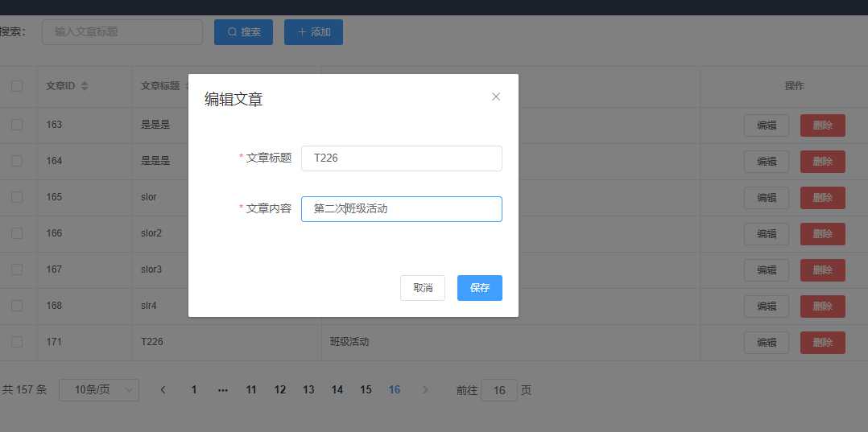Click the 文章标题 column header
This screenshot has height=432, width=868.
[160, 86]
